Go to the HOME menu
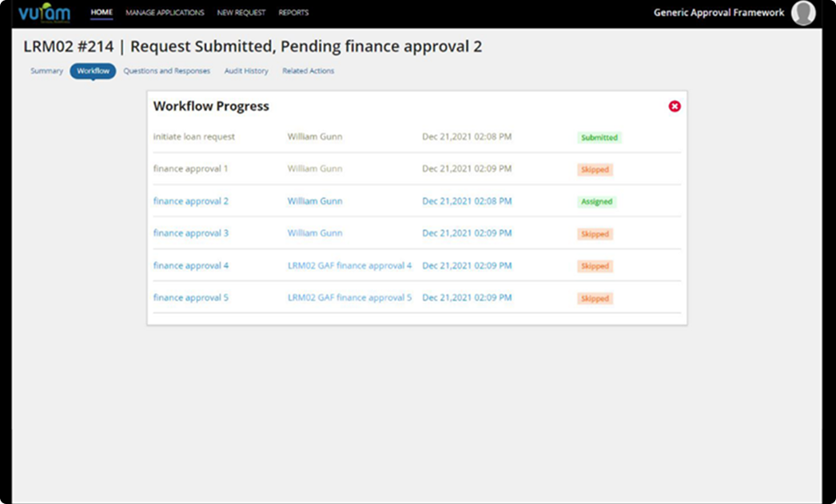 (x=102, y=13)
